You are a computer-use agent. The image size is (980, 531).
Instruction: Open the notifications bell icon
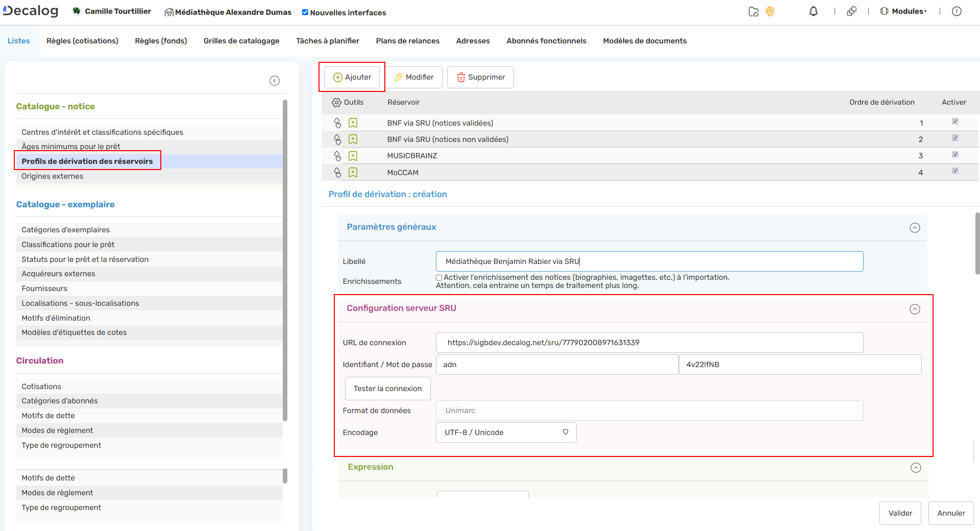pyautogui.click(x=814, y=11)
